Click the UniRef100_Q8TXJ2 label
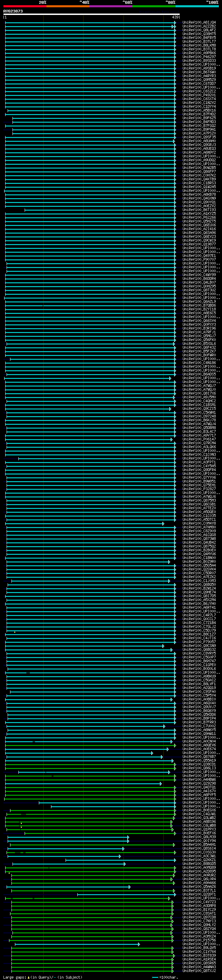Viewport: 222px width, 980px height. tap(199, 971)
